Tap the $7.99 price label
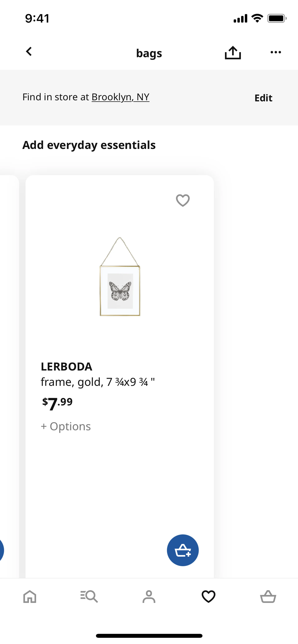The height and width of the screenshot is (644, 298). (x=57, y=403)
